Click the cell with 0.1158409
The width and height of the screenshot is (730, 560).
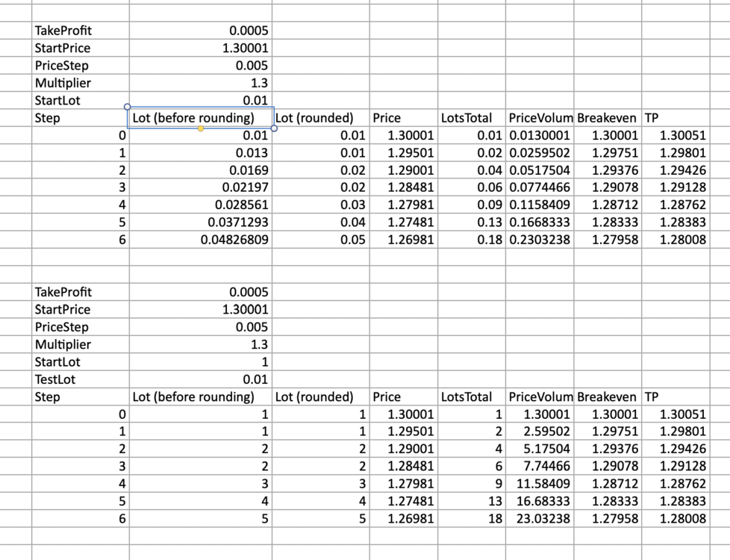click(x=540, y=205)
